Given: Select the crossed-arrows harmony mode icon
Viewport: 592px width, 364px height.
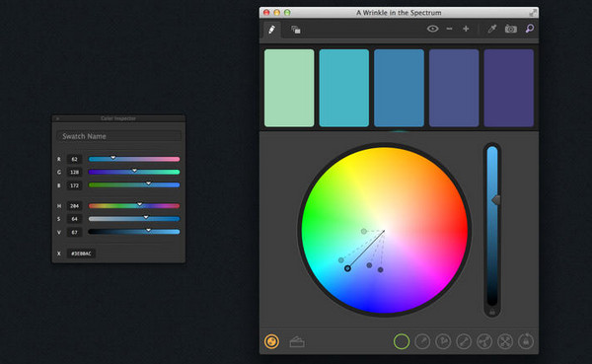Looking at the screenshot, I should coord(505,341).
